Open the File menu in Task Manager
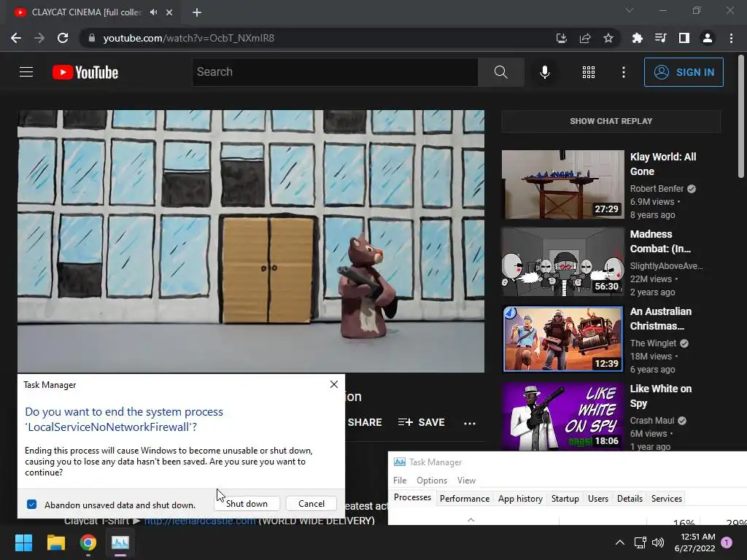Image resolution: width=747 pixels, height=560 pixels. point(400,481)
